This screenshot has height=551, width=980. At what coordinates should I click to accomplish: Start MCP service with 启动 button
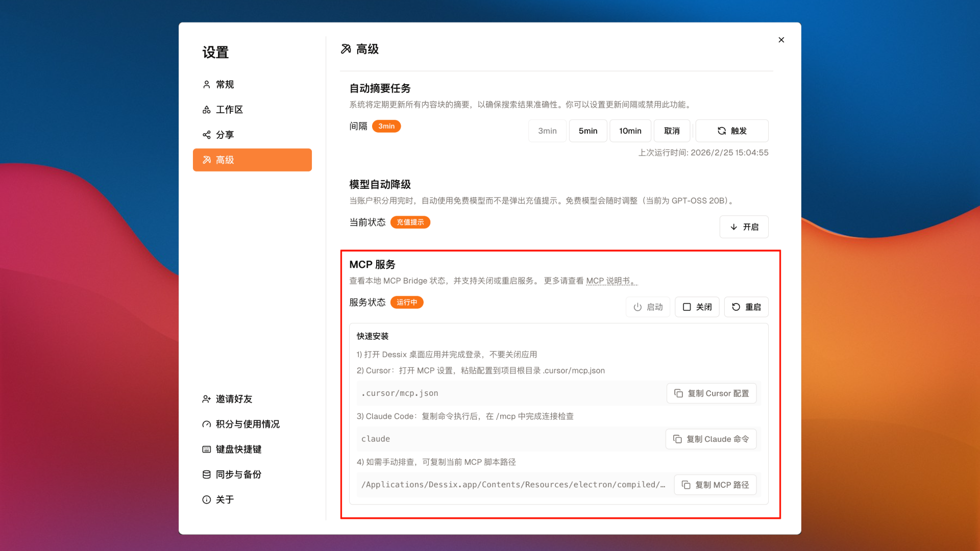tap(648, 307)
